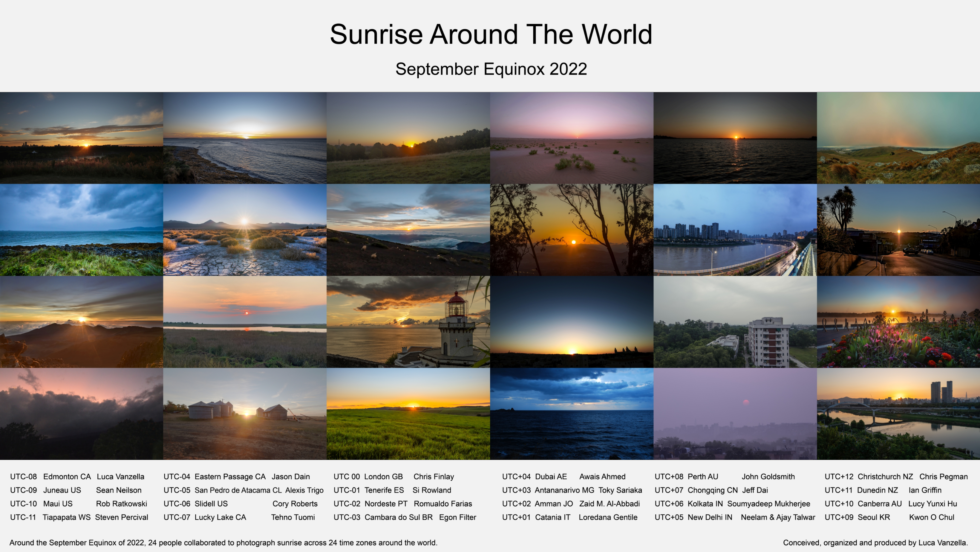This screenshot has height=552, width=980.
Task: Click the produced by Luca Vanzella credit
Action: (x=875, y=543)
